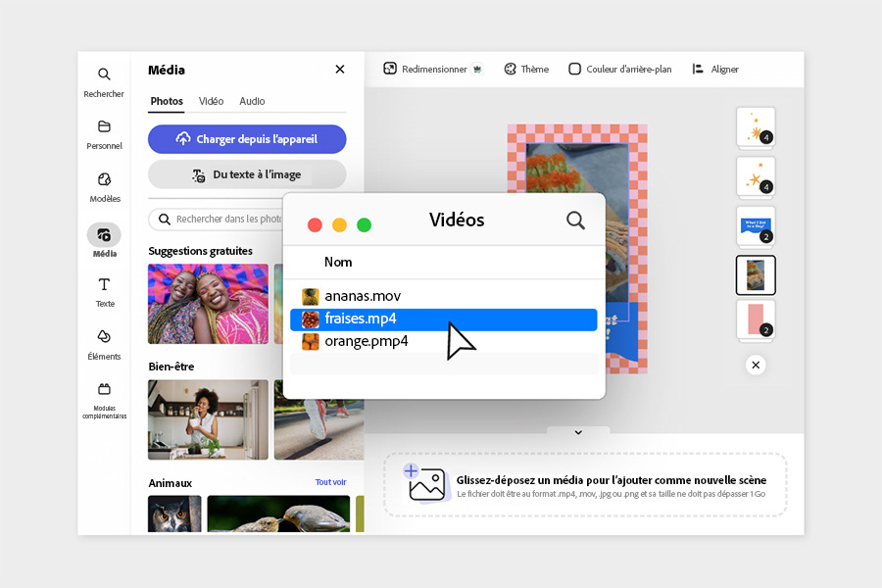Select the orange.pmp4 file
The image size is (882, 588).
[x=444, y=342]
